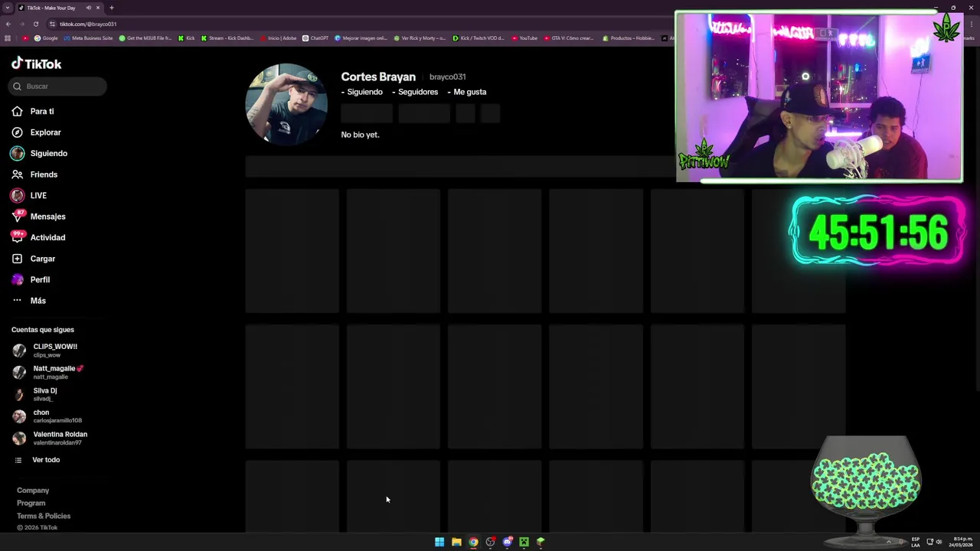Open the Minecraft creeper taskbar icon
The width and height of the screenshot is (980, 551).
(x=524, y=542)
